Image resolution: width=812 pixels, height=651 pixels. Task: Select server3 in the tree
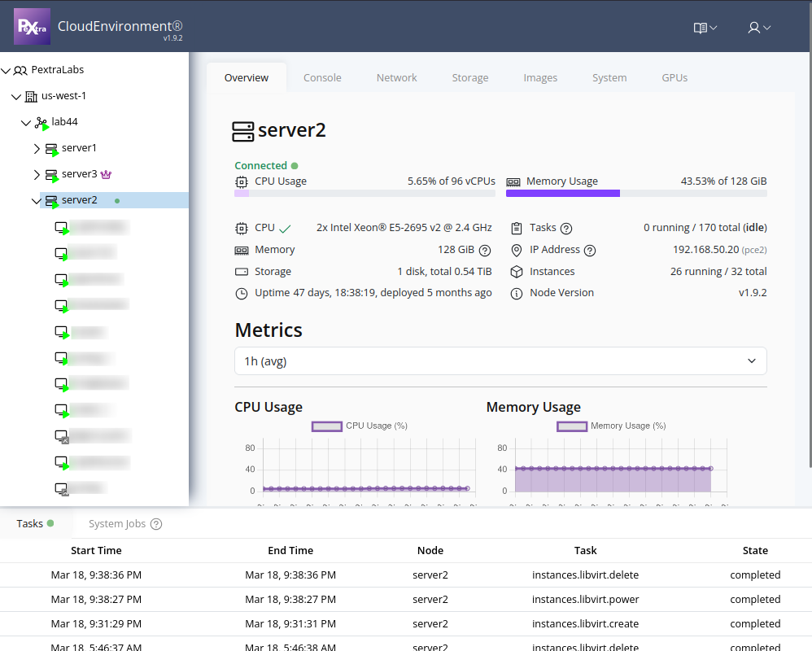[79, 174]
